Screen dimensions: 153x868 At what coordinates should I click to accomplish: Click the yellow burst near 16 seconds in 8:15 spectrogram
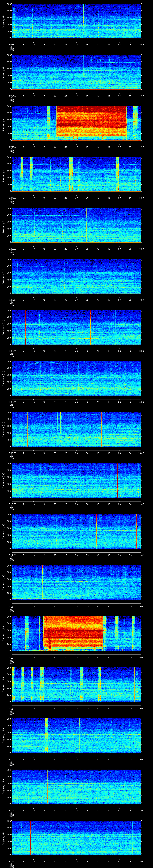(46, 735)
